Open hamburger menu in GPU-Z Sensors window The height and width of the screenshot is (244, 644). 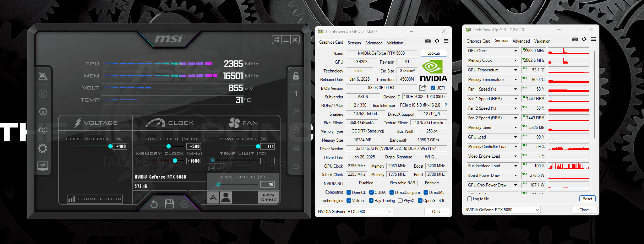coord(593,39)
